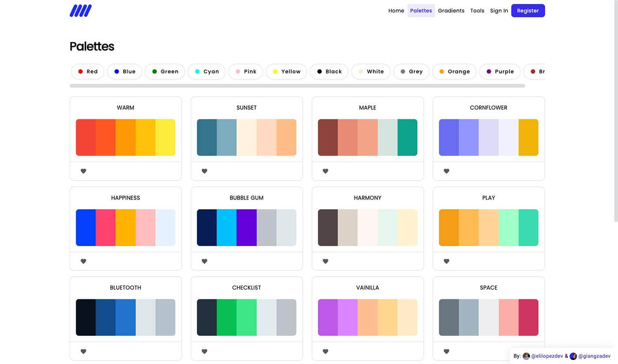This screenshot has height=364, width=618.
Task: Heart the HAPPINESS palette
Action: click(x=83, y=261)
